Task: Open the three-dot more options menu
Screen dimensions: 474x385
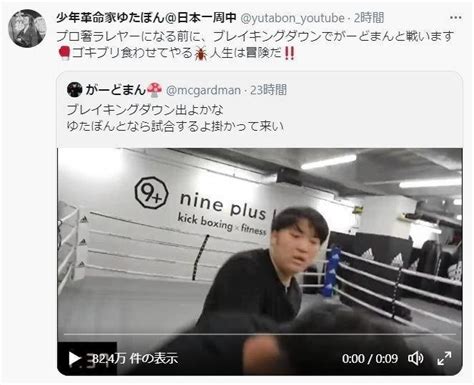Action: click(455, 17)
